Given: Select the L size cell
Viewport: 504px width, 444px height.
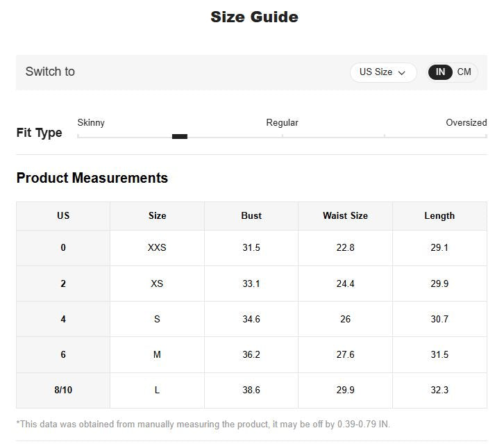Looking at the screenshot, I should 157,390.
